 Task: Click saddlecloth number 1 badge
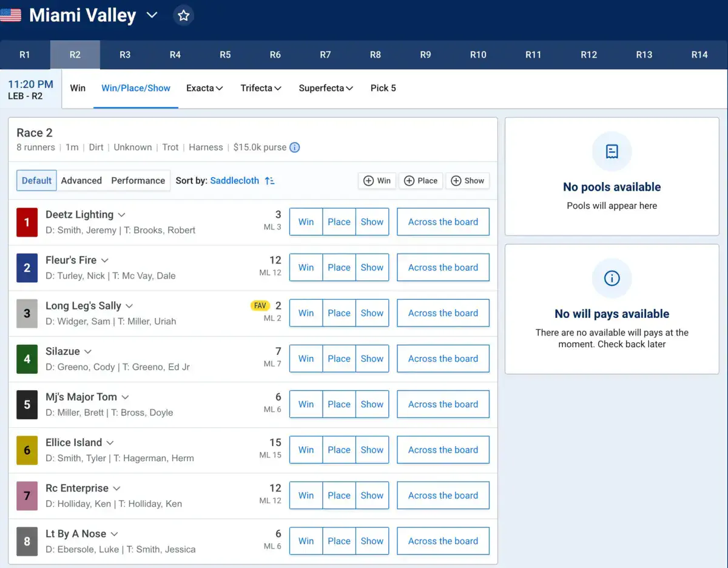(x=27, y=222)
